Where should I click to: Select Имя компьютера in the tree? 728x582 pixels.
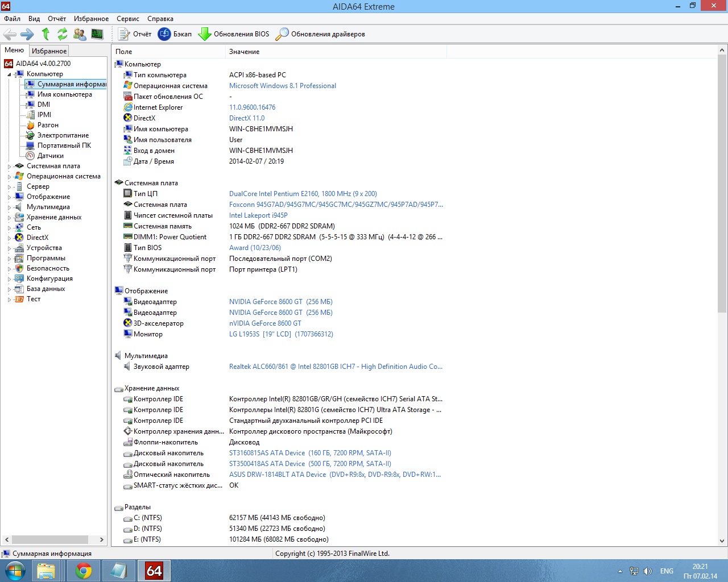[64, 94]
